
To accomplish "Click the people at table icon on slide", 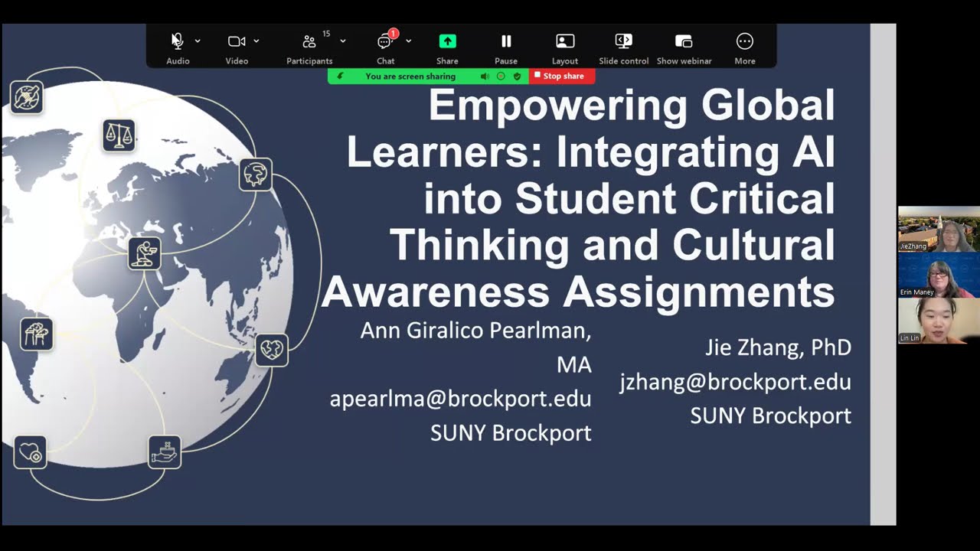I will click(x=36, y=334).
